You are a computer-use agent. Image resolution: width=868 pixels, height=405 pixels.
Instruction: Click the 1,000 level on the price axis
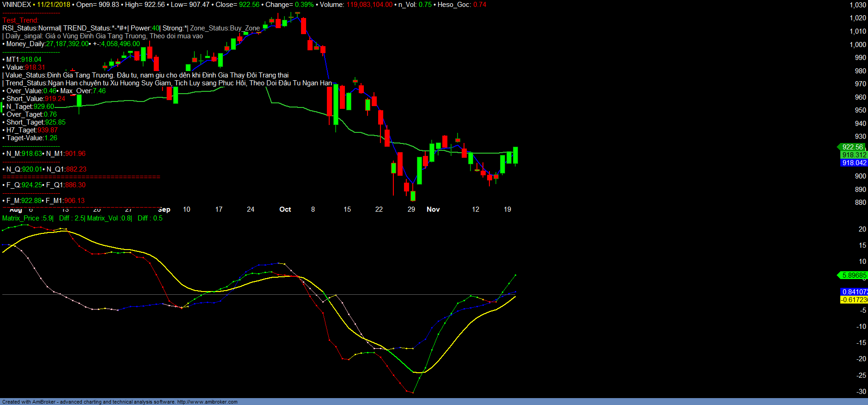pos(858,45)
